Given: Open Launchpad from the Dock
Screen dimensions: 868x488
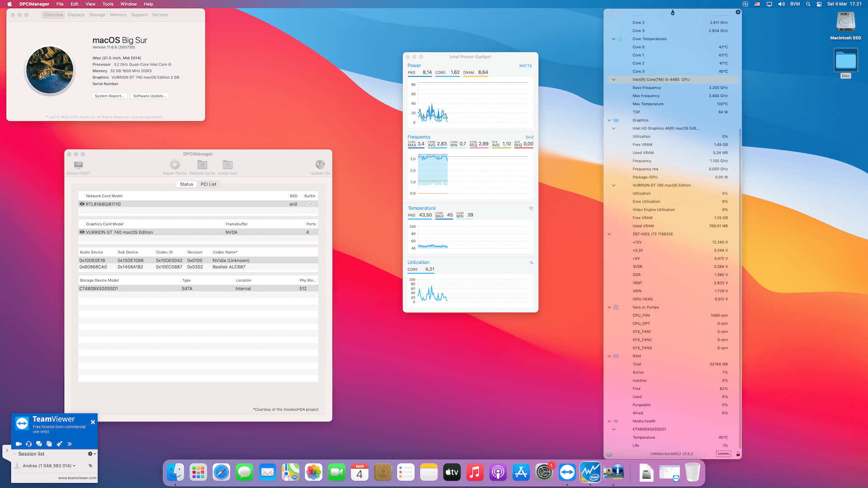Looking at the screenshot, I should tap(198, 473).
